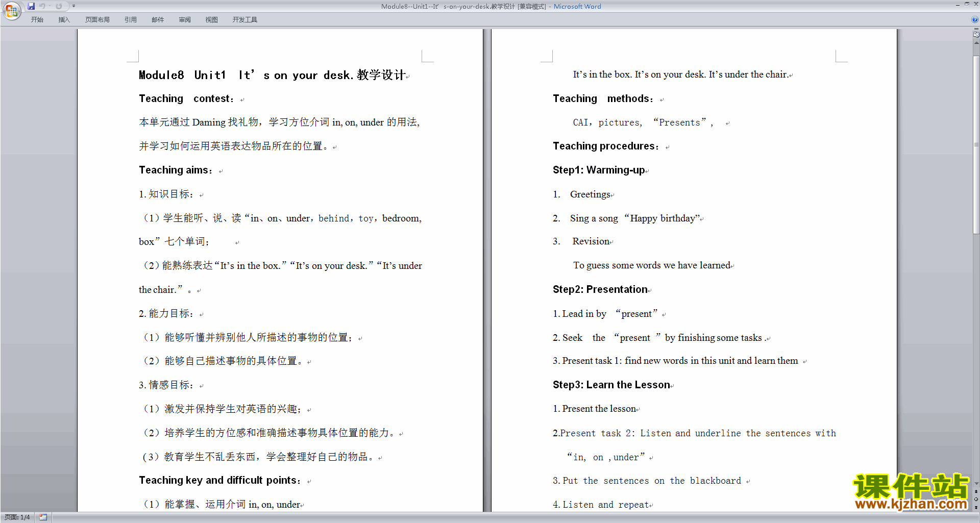Open the 插入 ribbon tab

(x=64, y=20)
